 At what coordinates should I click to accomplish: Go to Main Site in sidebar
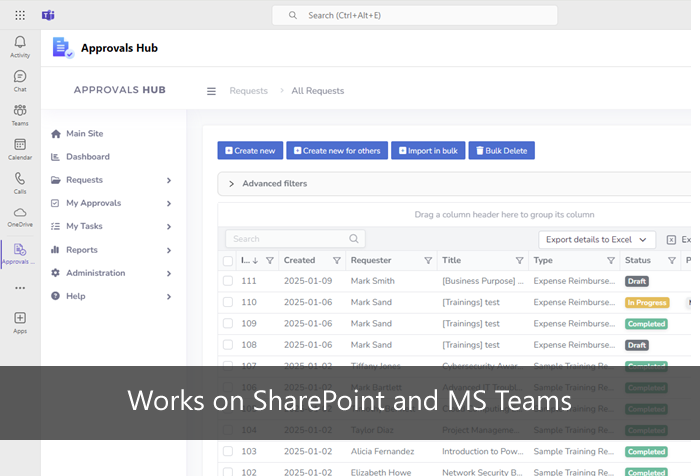click(77, 134)
